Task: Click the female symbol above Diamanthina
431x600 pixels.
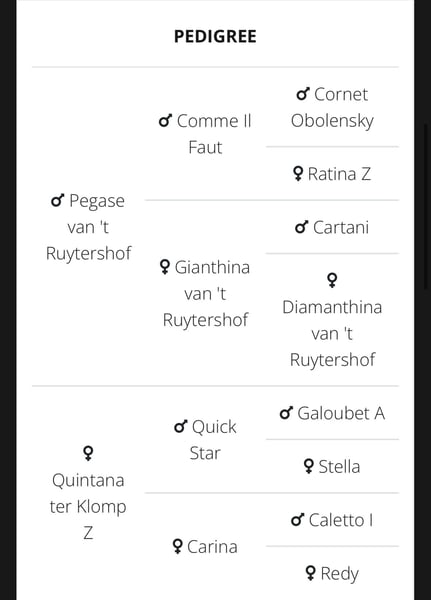Action: (332, 280)
